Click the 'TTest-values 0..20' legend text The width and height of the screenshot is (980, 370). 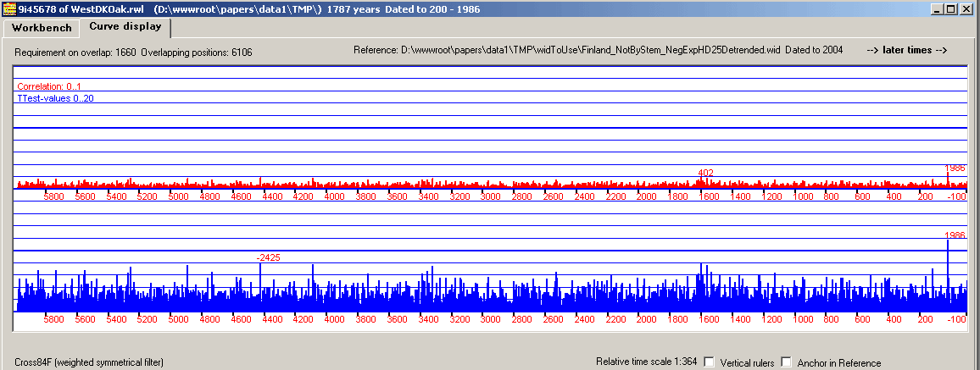56,98
